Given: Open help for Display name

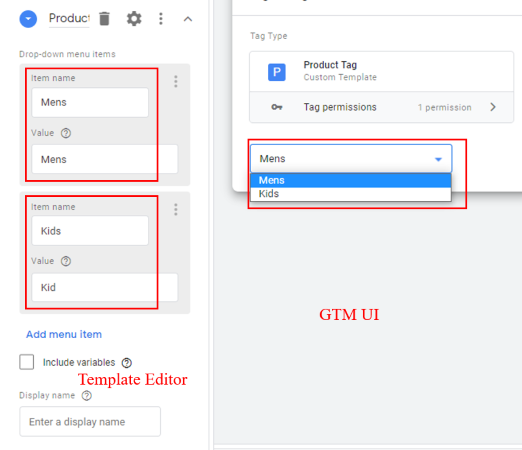Looking at the screenshot, I should pos(87,396).
